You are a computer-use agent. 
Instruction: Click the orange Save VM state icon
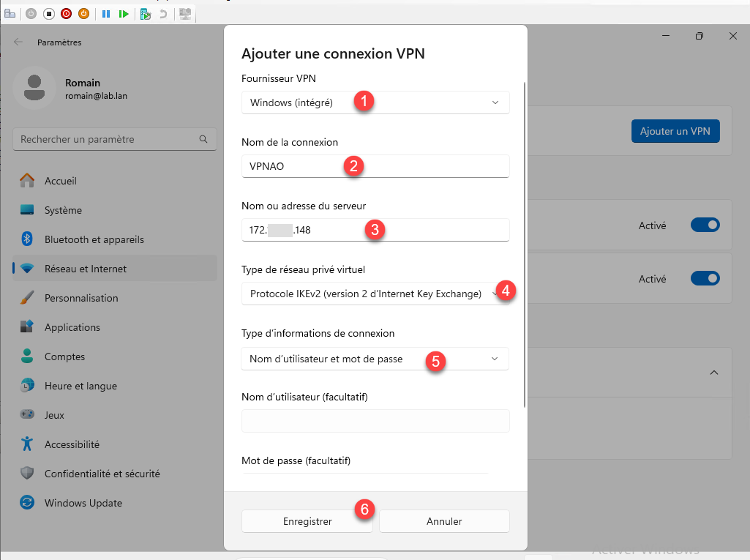[83, 13]
